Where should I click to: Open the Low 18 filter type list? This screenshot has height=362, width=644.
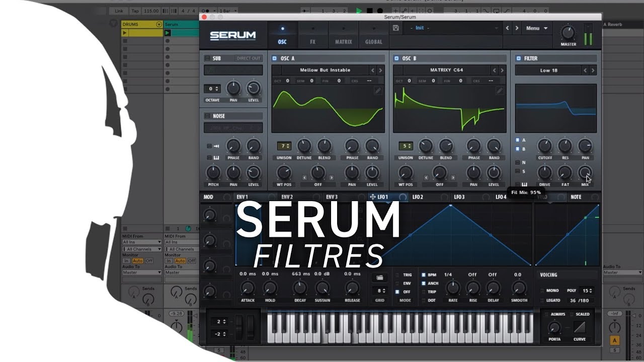click(548, 70)
